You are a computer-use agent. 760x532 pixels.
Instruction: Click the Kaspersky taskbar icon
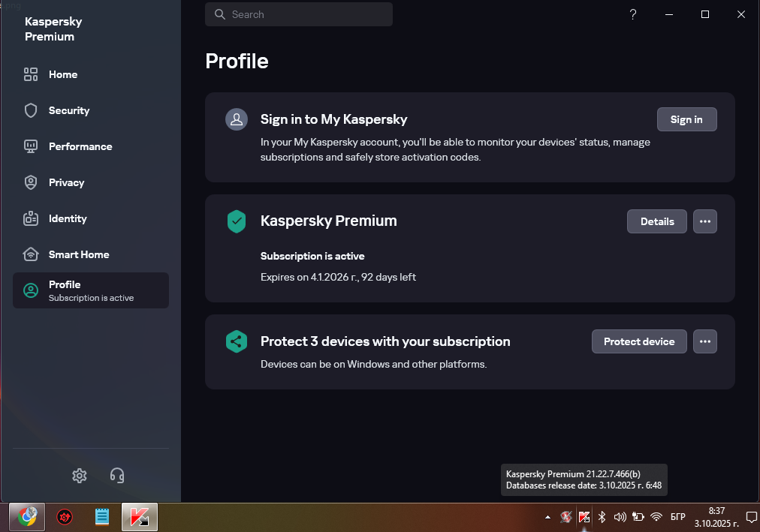coord(140,517)
